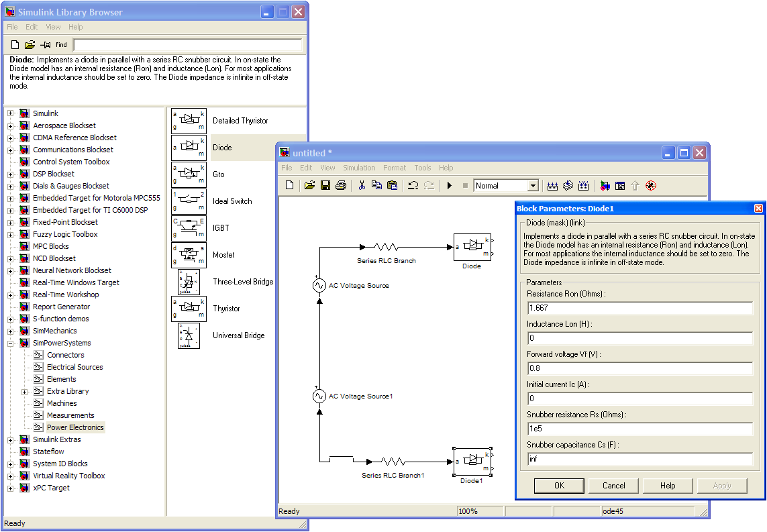Expand the Virtual Reality Toolbox node
The height and width of the screenshot is (532, 767).
pyautogui.click(x=10, y=476)
